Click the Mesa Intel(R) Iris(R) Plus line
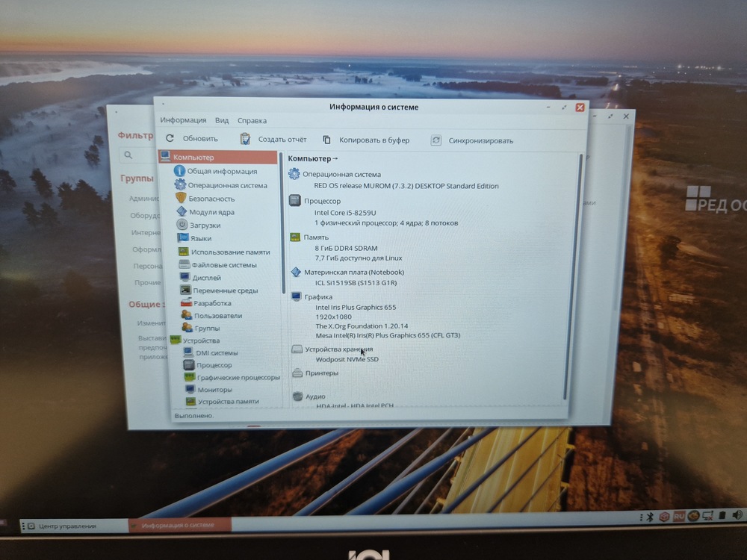The width and height of the screenshot is (747, 560). [x=388, y=335]
